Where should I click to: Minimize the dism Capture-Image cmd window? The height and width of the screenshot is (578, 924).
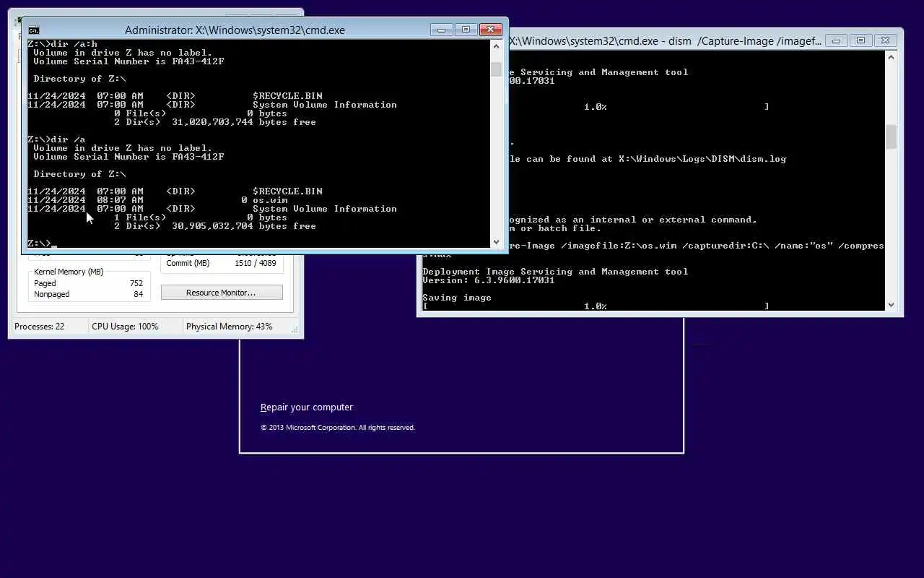836,41
